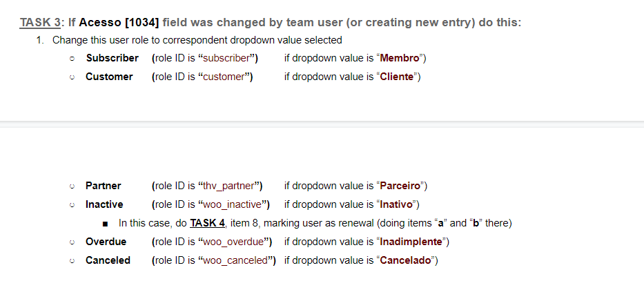
Task: Click the word Subscriber in the list
Action: point(112,58)
